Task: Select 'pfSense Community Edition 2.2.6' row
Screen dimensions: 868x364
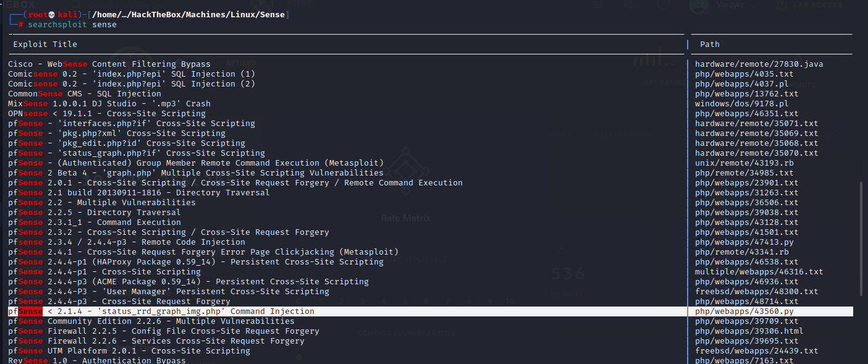Action: pyautogui.click(x=151, y=321)
